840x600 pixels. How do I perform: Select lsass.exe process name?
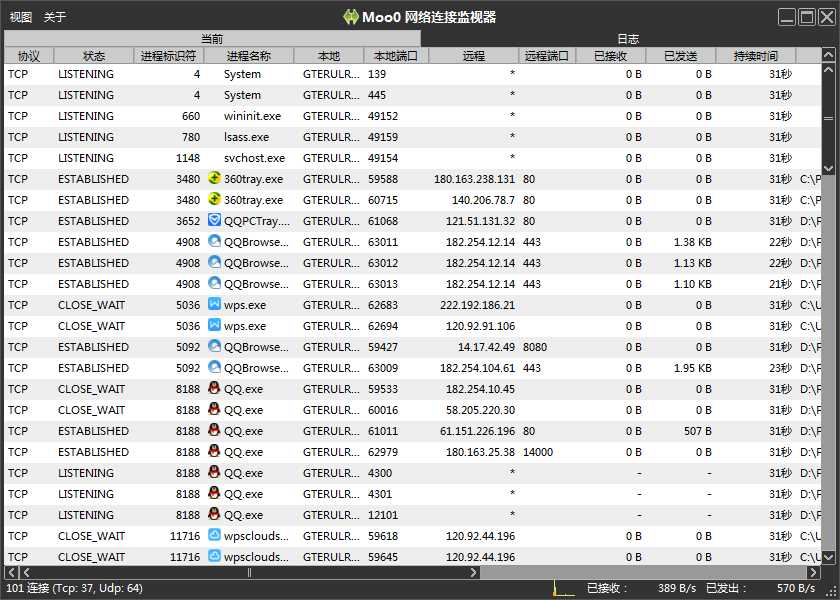(246, 137)
